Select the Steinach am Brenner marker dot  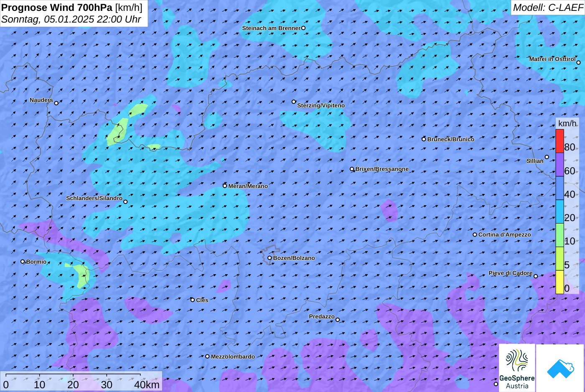(x=303, y=28)
